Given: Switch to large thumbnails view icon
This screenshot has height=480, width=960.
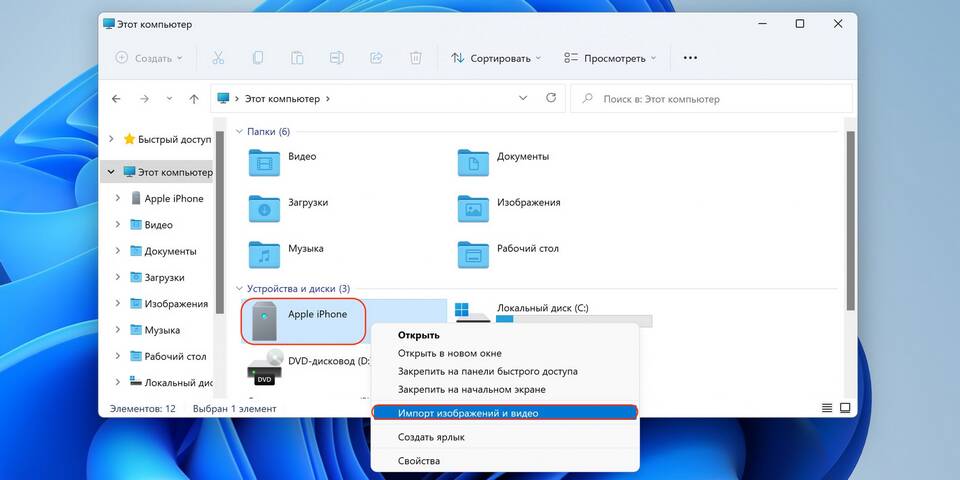Looking at the screenshot, I should 845,408.
